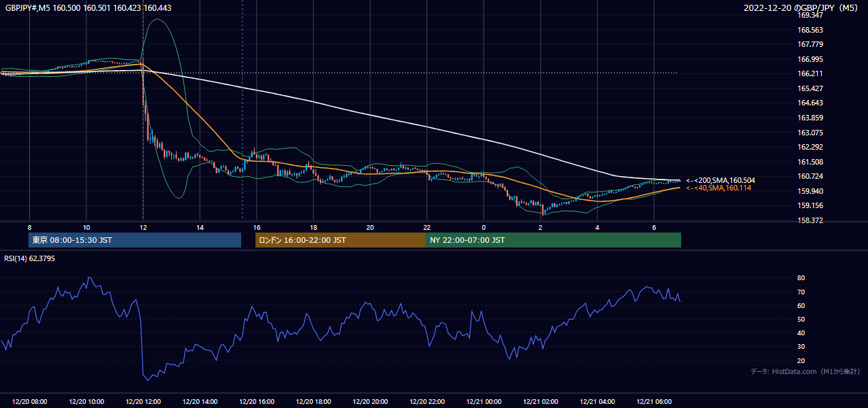Click the hour tick label 2 under price chart

(541, 227)
